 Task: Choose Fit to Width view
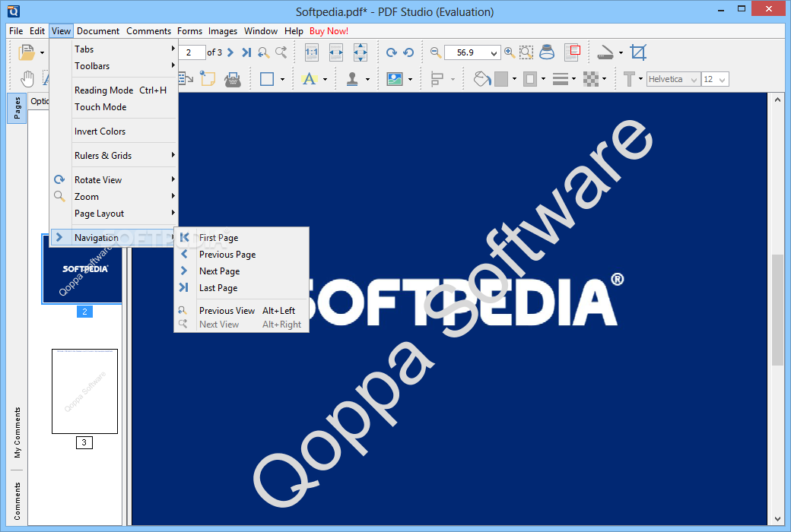pos(336,52)
